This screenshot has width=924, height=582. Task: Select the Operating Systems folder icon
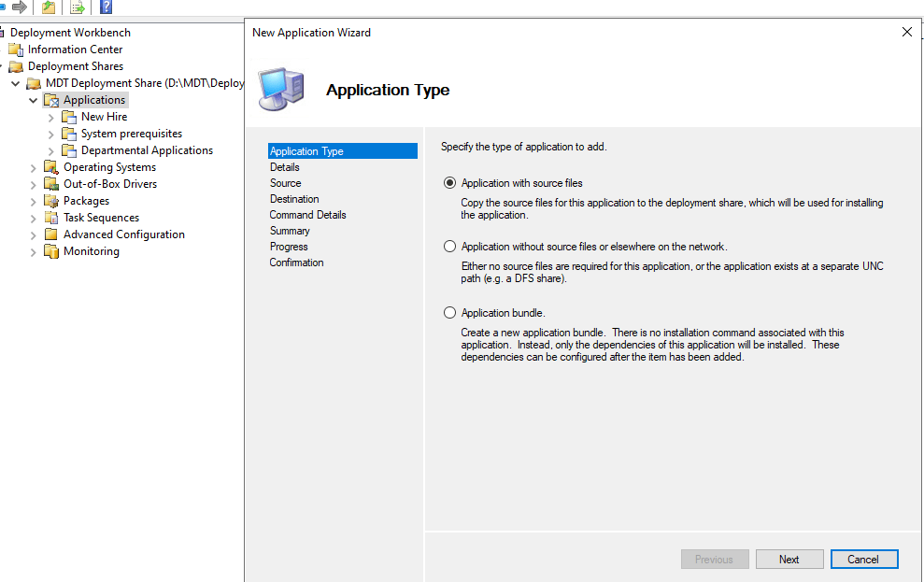click(x=51, y=167)
